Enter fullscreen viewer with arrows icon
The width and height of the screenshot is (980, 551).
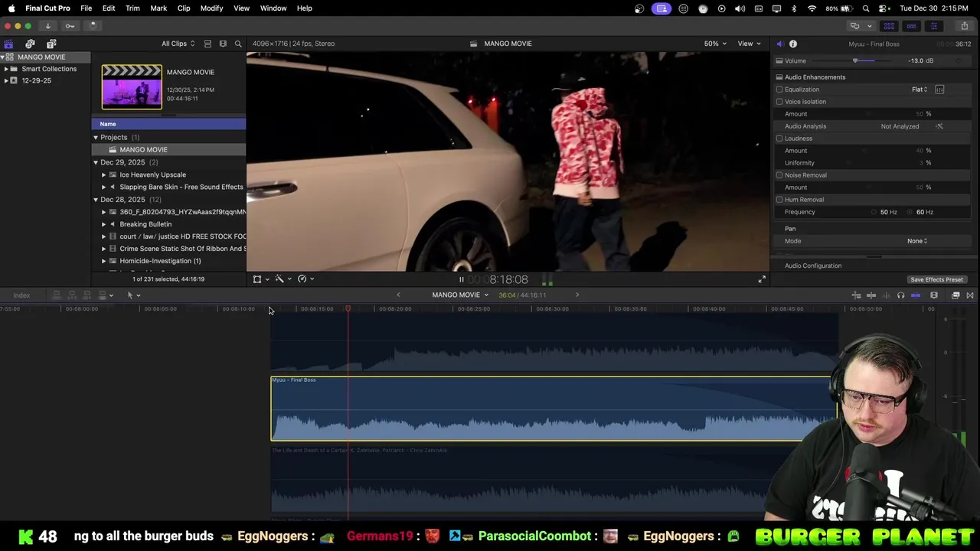tap(762, 279)
